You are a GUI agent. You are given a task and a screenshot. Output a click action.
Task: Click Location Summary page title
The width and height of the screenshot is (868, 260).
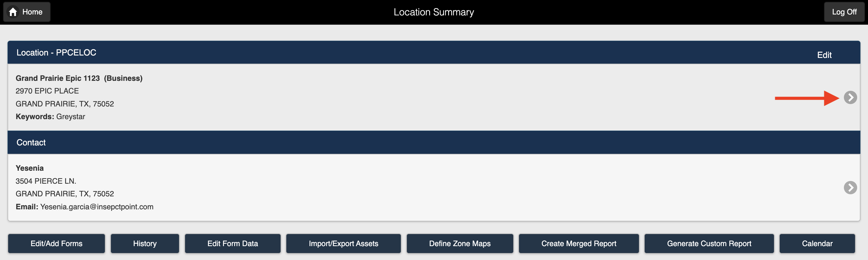tap(434, 12)
